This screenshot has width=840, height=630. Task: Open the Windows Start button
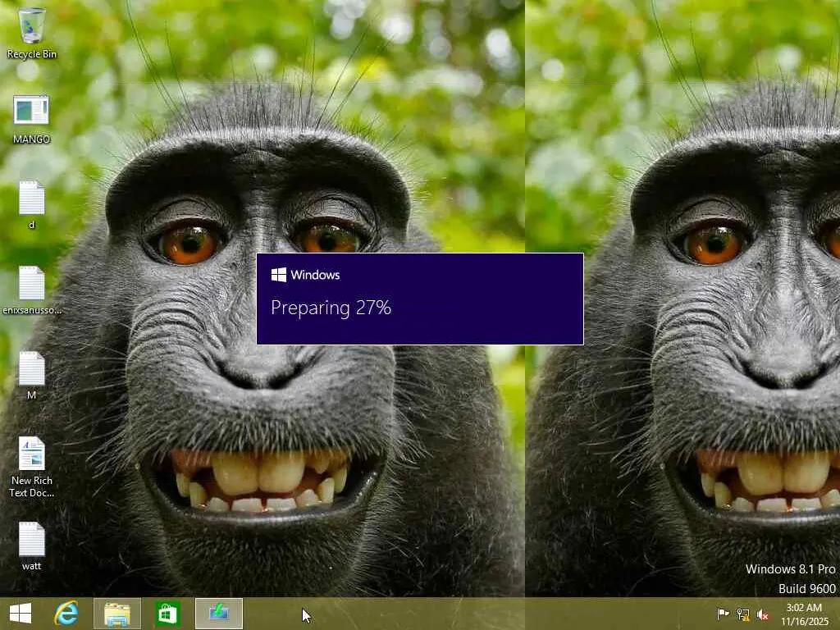(21, 614)
